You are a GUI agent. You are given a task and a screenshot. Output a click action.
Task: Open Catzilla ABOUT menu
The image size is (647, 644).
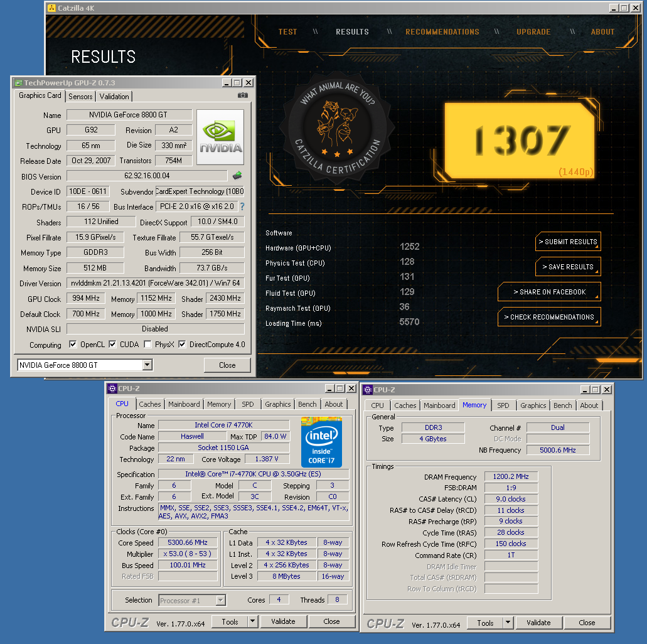602,32
